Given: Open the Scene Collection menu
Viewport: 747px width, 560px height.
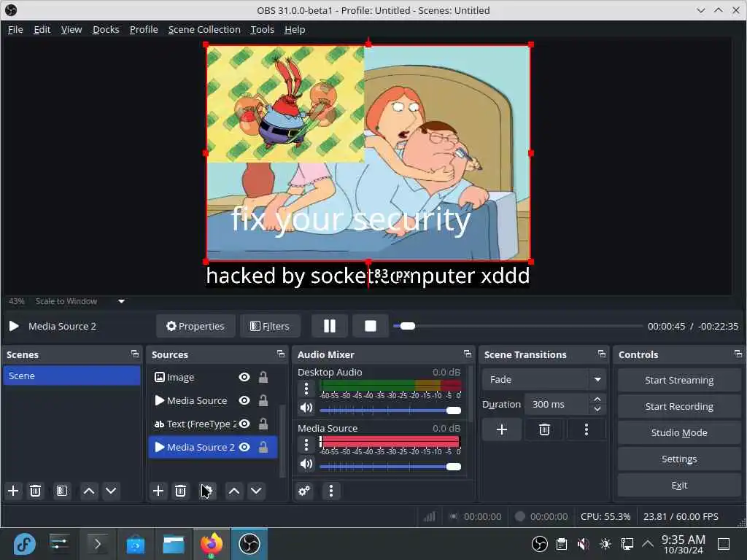Looking at the screenshot, I should coord(204,29).
